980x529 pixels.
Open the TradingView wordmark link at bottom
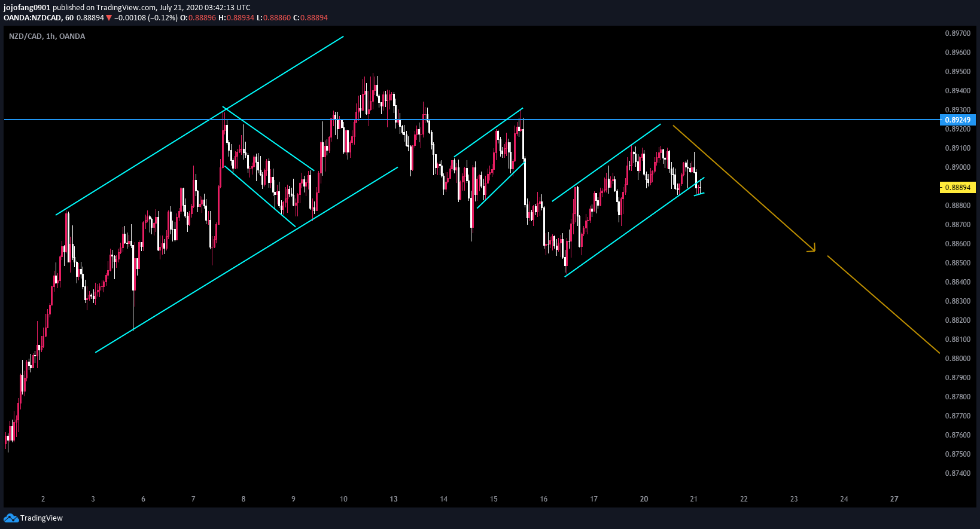pyautogui.click(x=41, y=518)
